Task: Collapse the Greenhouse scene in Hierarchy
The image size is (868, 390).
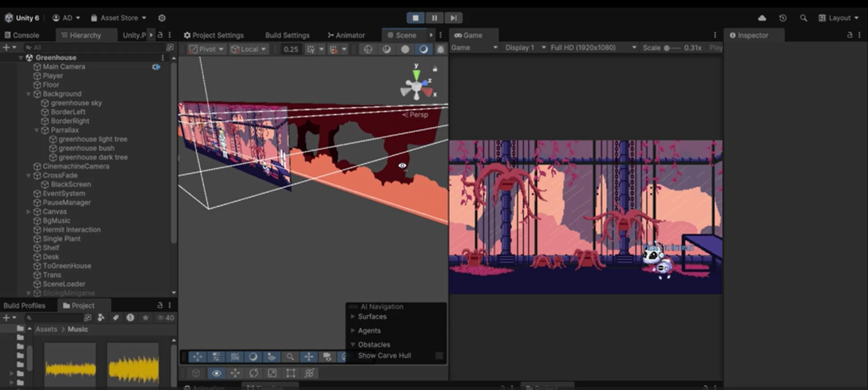Action: click(x=20, y=58)
